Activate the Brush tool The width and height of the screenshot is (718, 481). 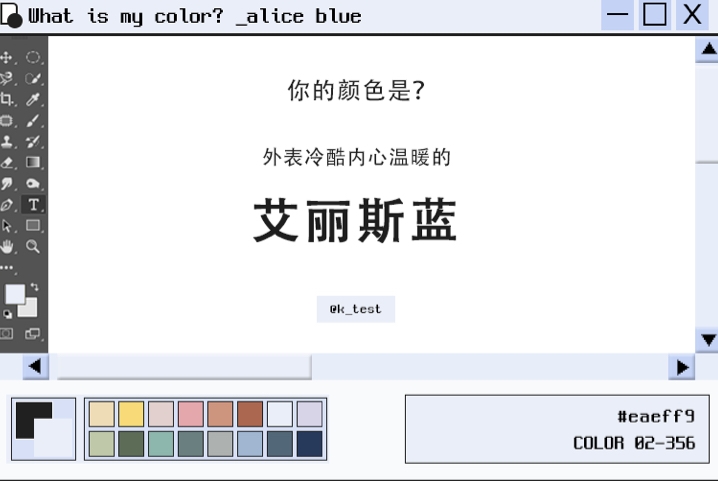pyautogui.click(x=33, y=120)
